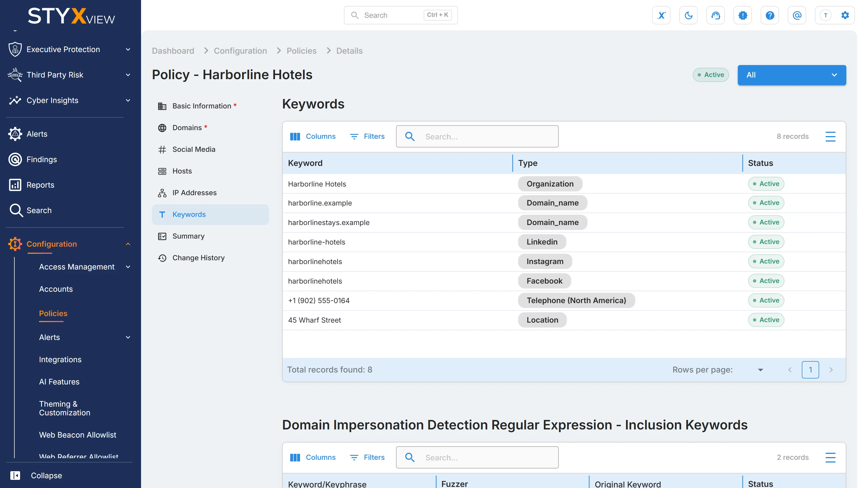The height and width of the screenshot is (488, 868).
Task: Expand the Cyber Insights chevron
Action: pyautogui.click(x=128, y=100)
